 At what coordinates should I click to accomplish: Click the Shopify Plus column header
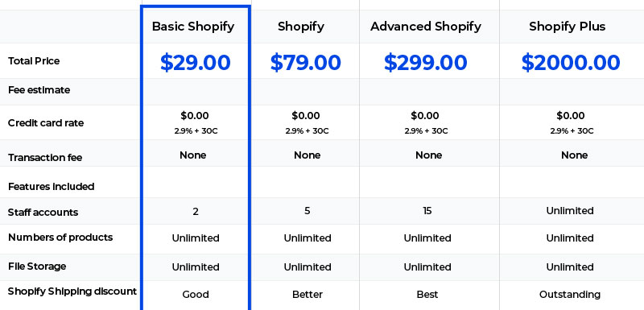tap(568, 27)
